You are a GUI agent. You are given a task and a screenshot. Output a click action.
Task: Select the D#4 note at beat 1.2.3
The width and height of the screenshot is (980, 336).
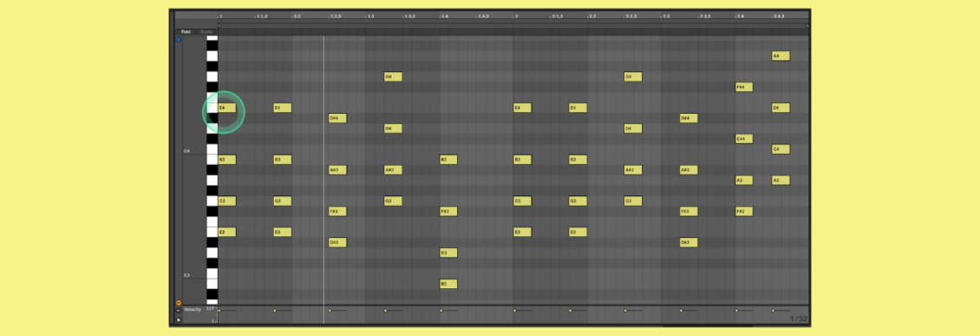[x=337, y=118]
